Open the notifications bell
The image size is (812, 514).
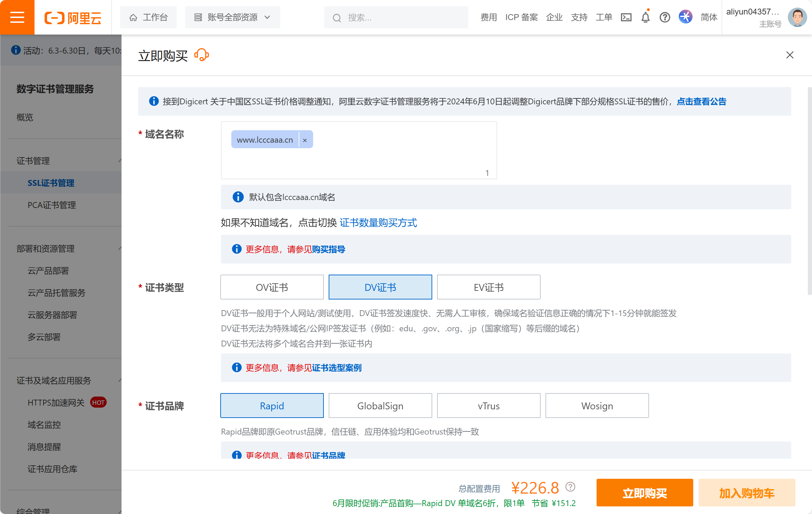point(645,17)
